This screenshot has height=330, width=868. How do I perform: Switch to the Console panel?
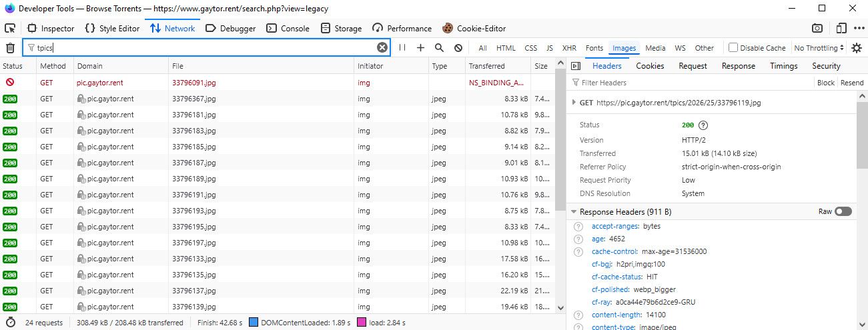click(x=288, y=29)
